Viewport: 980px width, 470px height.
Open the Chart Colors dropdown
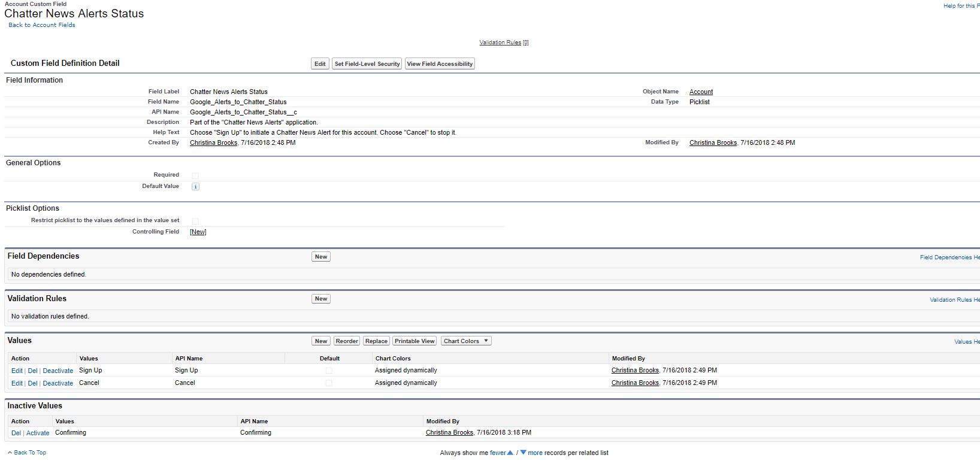466,341
